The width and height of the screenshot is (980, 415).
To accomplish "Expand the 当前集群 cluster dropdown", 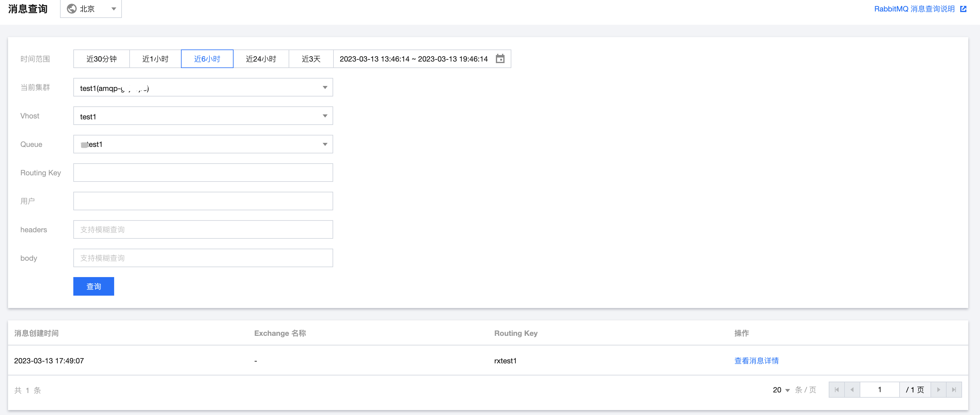I will point(203,88).
